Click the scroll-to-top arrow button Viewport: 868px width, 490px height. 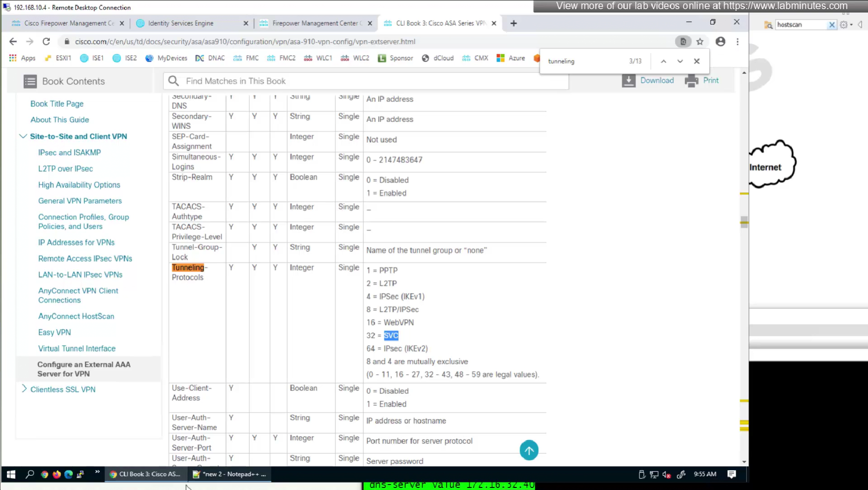point(528,450)
